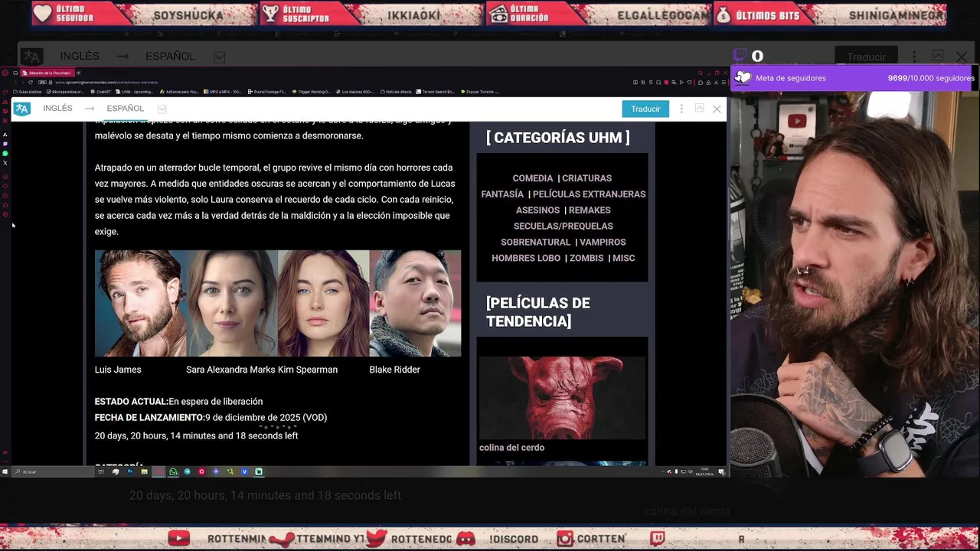Open the FANTASÍA category link
Screen dimensions: 980x551
point(502,194)
